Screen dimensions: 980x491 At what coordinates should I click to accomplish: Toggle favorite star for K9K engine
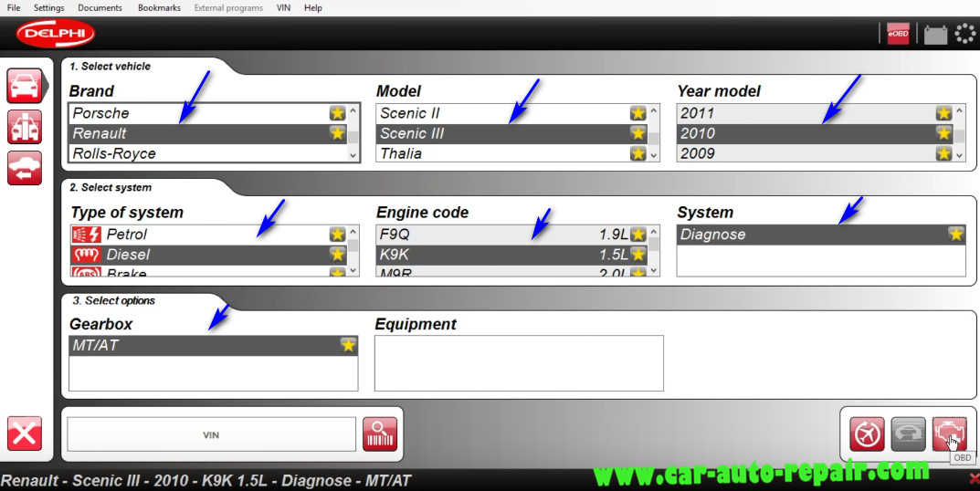[x=638, y=255]
